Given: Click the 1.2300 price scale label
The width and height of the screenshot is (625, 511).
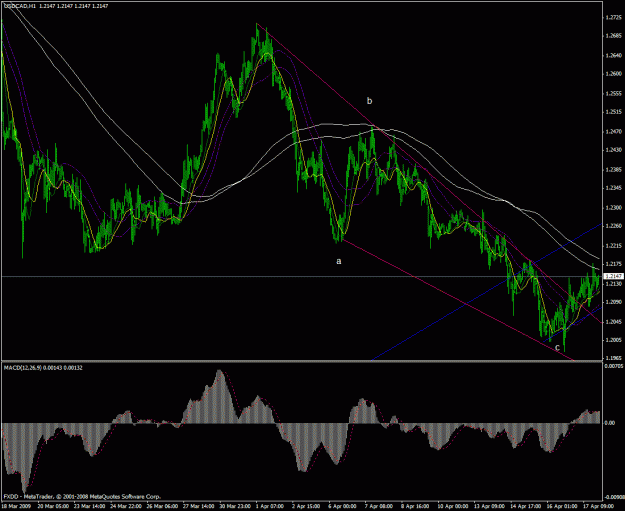Looking at the screenshot, I should tap(613, 208).
